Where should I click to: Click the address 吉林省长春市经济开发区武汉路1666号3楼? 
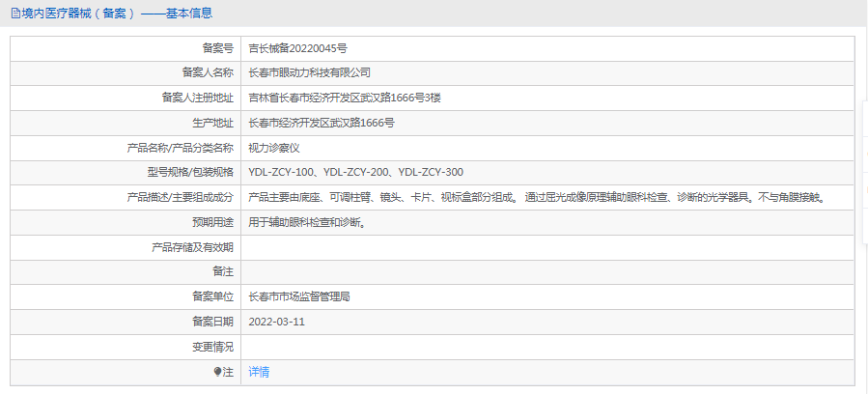tap(345, 98)
